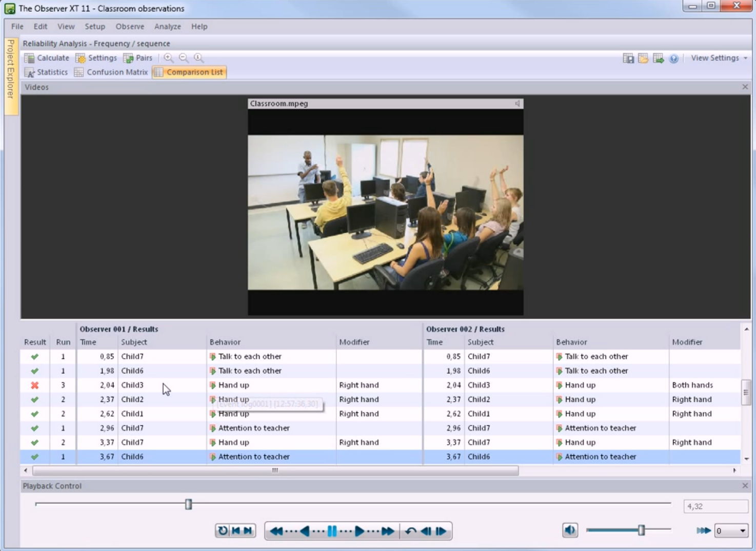The width and height of the screenshot is (756, 551).
Task: Click the export table green arrow icon
Action: coord(659,58)
